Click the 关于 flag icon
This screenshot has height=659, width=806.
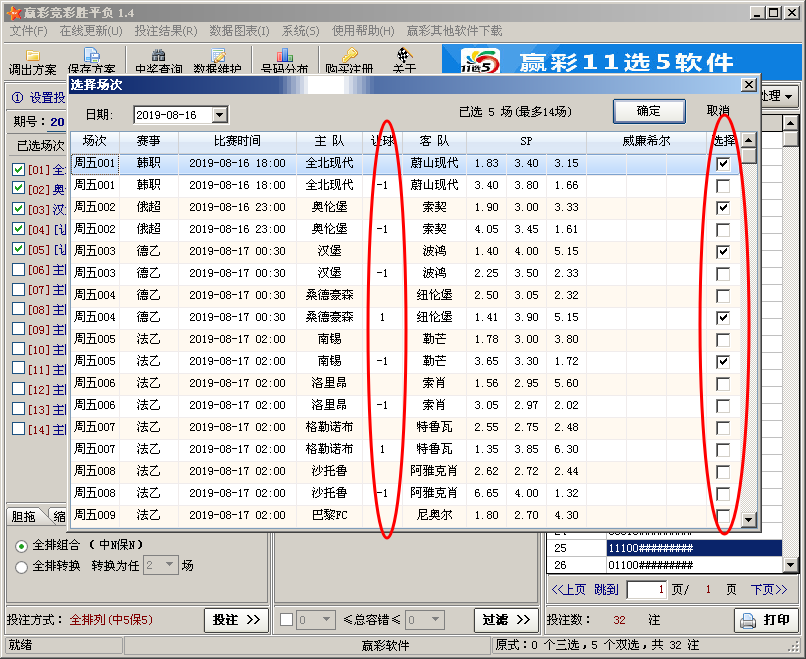404,55
